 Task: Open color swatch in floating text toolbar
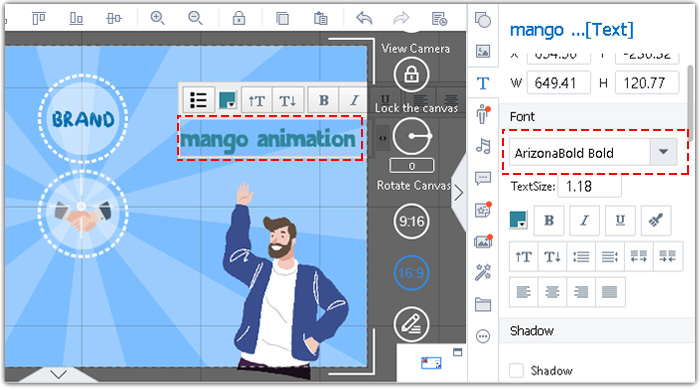[x=227, y=100]
